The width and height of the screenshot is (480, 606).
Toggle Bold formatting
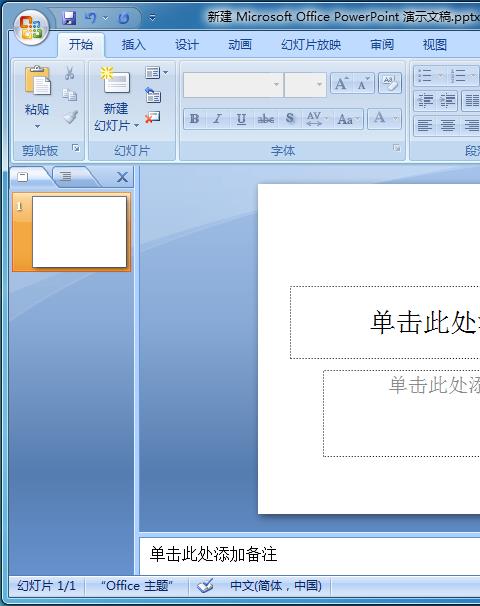tap(194, 119)
